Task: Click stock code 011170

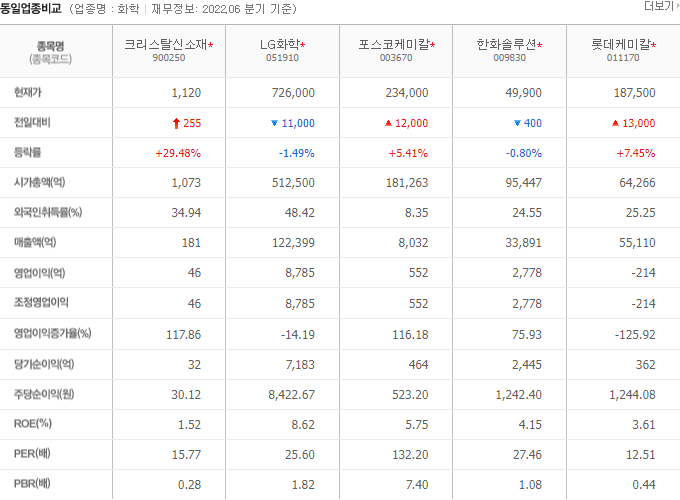Action: 623,58
